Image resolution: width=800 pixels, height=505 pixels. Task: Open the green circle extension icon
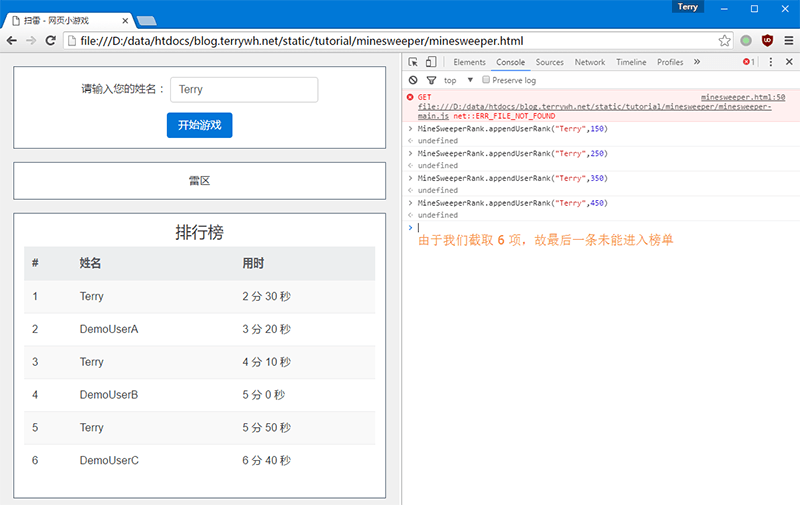(746, 41)
